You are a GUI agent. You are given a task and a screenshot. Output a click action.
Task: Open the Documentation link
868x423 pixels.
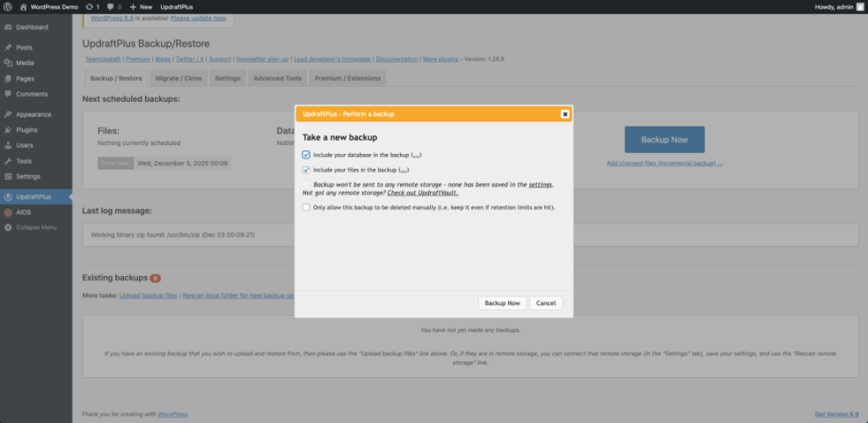point(397,59)
